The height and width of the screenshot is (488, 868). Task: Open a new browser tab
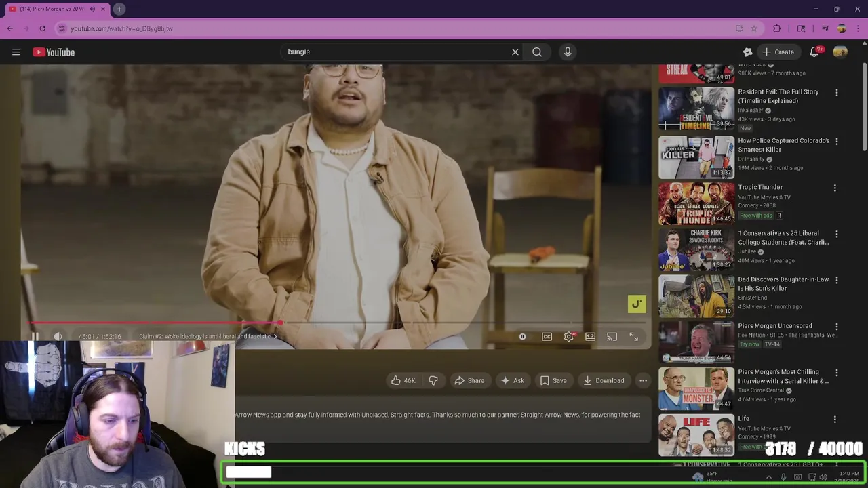pos(119,9)
